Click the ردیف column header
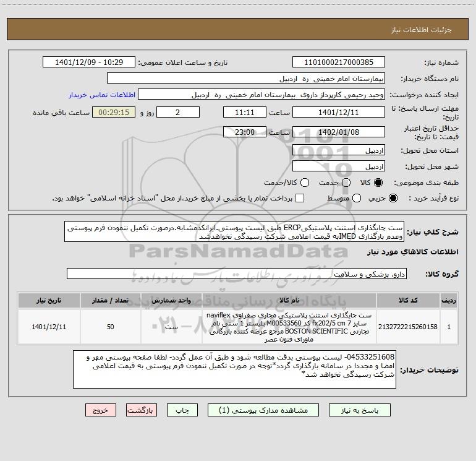The image size is (476, 461). pos(449,300)
